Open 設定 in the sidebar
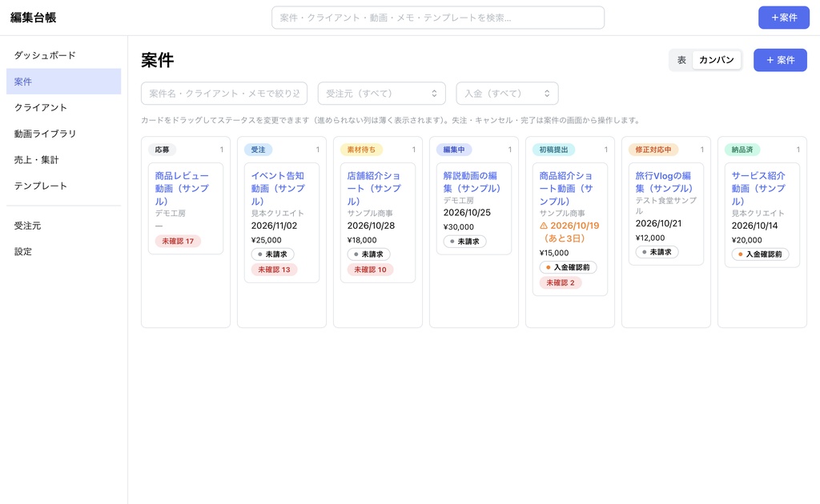820x504 pixels. pyautogui.click(x=64, y=252)
